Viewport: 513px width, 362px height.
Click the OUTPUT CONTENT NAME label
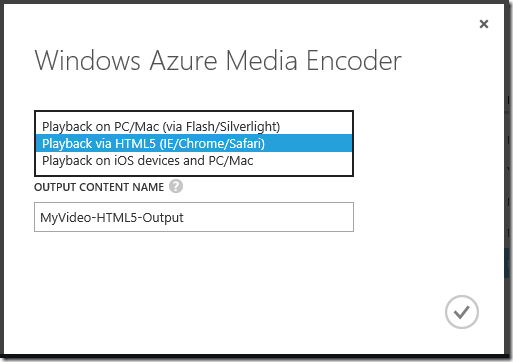[x=99, y=187]
